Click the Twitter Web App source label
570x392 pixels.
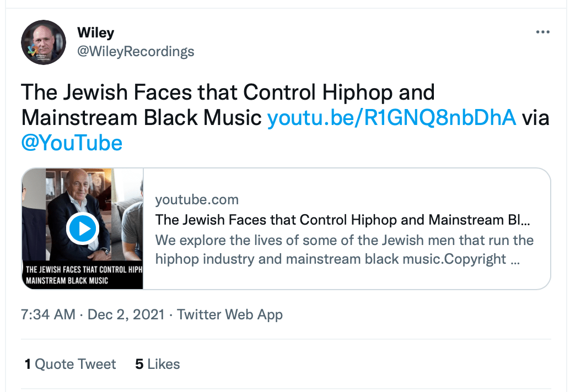pos(230,315)
